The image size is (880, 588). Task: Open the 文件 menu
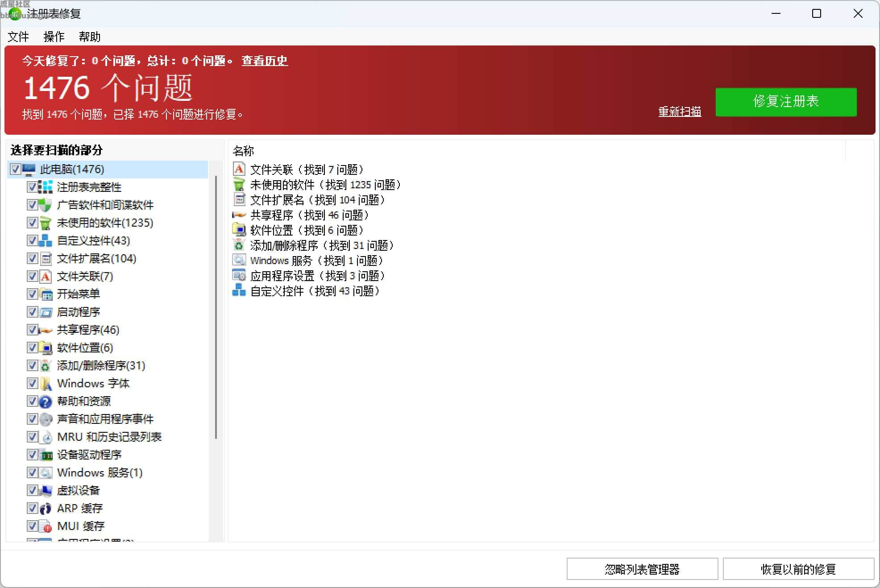(18, 37)
